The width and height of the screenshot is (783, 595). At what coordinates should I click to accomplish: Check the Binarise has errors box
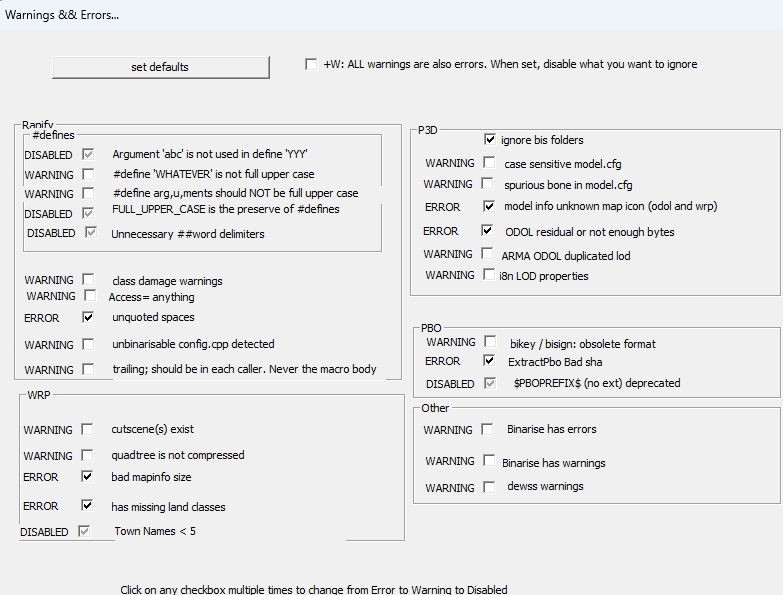click(x=487, y=430)
